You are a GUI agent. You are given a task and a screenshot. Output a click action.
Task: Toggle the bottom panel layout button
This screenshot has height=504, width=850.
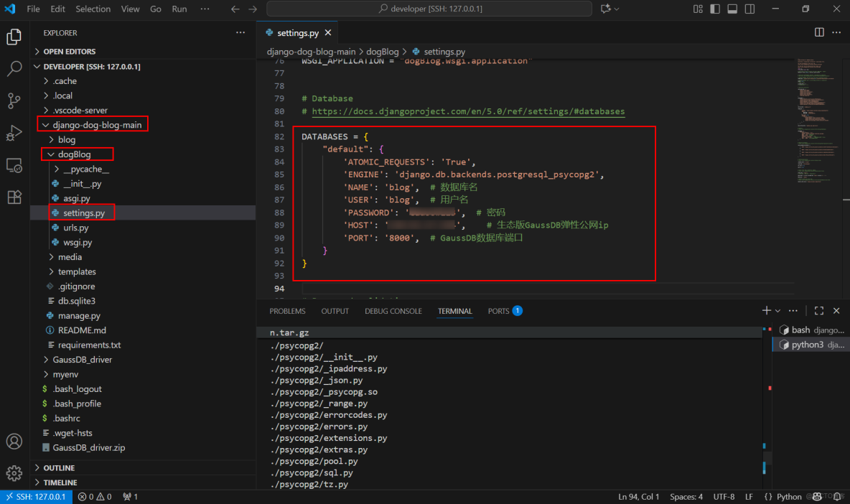coord(732,9)
